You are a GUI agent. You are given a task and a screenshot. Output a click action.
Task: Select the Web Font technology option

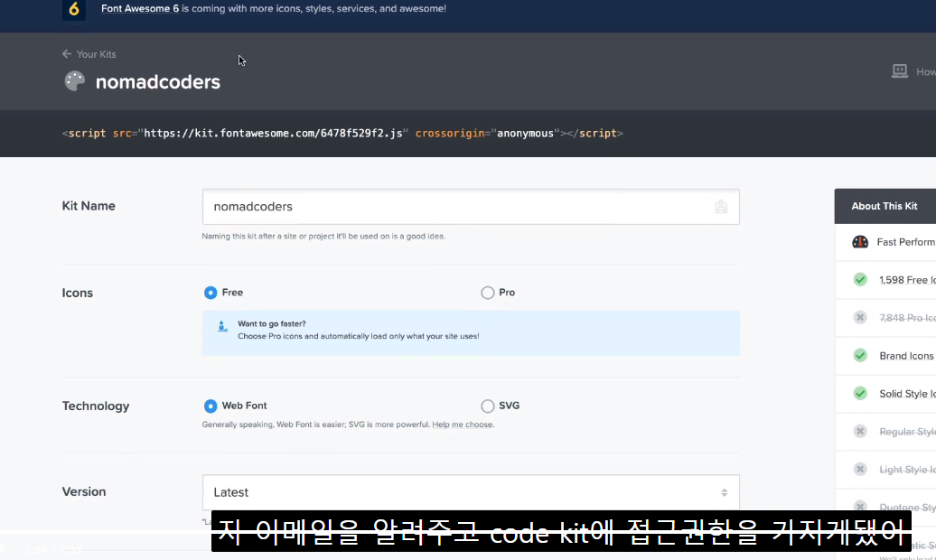[211, 406]
